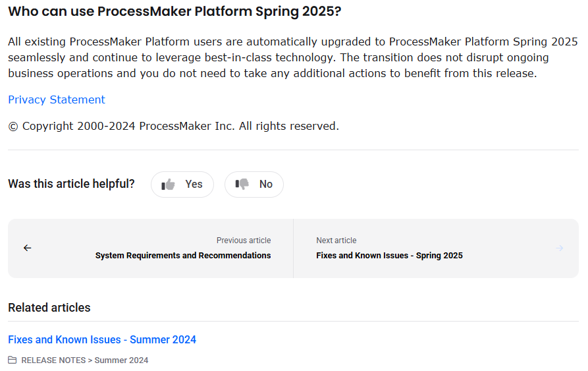Click the Was this article helpful text
Image resolution: width=588 pixels, height=371 pixels.
[x=71, y=184]
